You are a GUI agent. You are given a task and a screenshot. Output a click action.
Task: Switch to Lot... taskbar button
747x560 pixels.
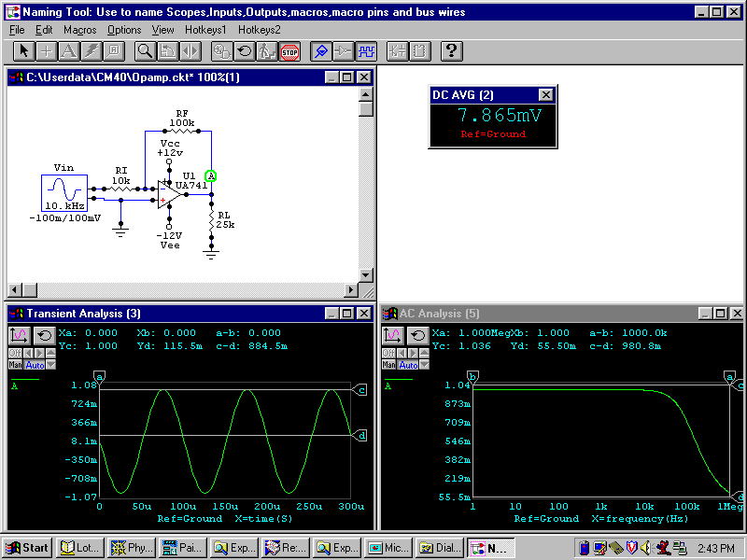[79, 548]
